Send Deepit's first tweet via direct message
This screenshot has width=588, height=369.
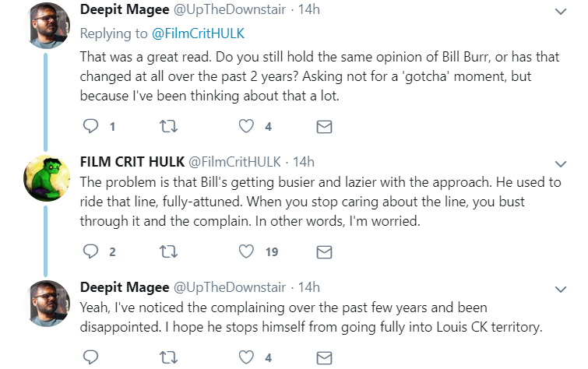(x=324, y=127)
